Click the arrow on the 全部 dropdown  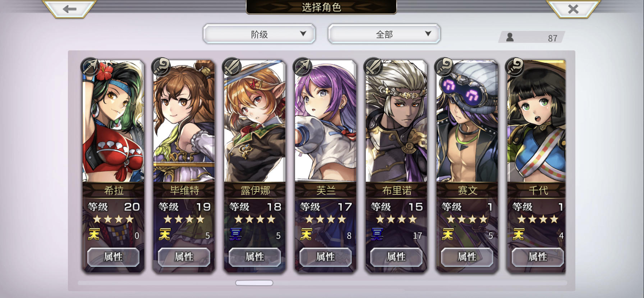click(x=428, y=33)
